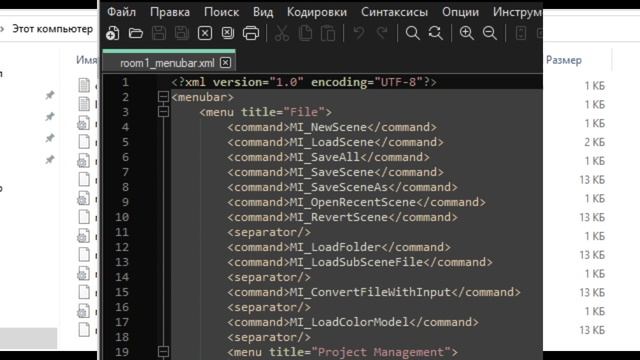Image resolution: width=640 pixels, height=360 pixels.
Task: Click Этот компьютер in Explorer breadcrumb
Action: coord(52,29)
